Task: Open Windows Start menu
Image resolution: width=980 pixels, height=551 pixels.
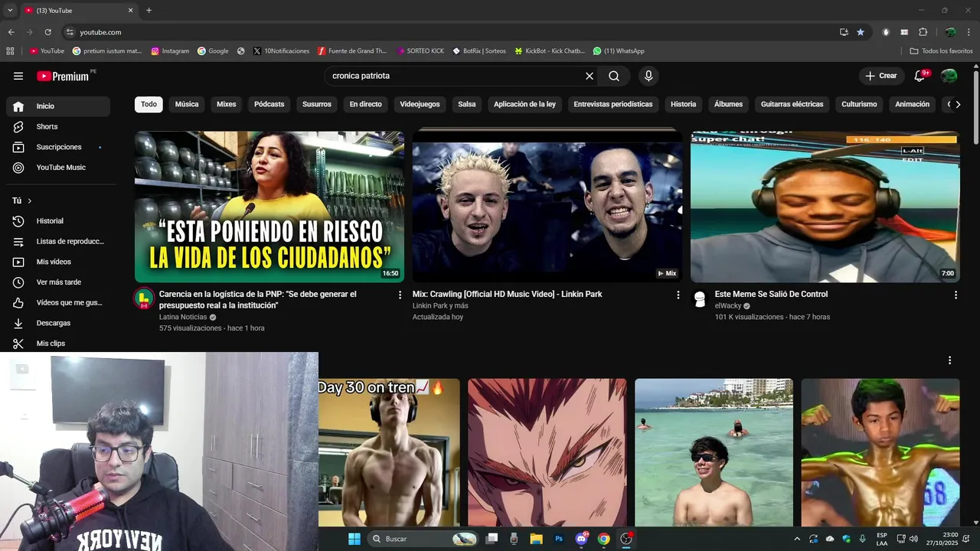Action: click(354, 539)
